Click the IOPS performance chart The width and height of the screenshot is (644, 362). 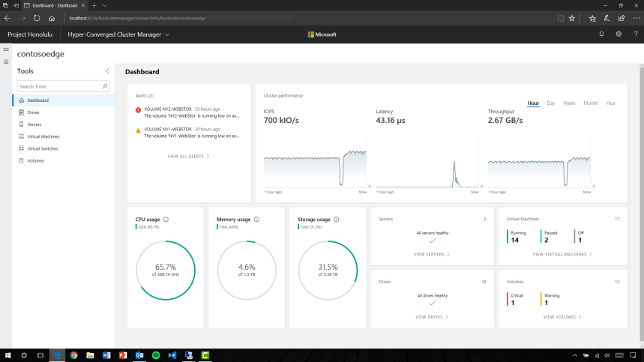(x=315, y=162)
